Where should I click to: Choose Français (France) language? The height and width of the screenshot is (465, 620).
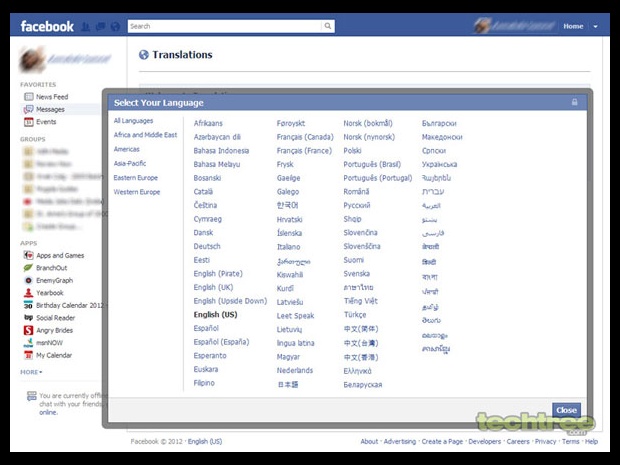point(304,151)
